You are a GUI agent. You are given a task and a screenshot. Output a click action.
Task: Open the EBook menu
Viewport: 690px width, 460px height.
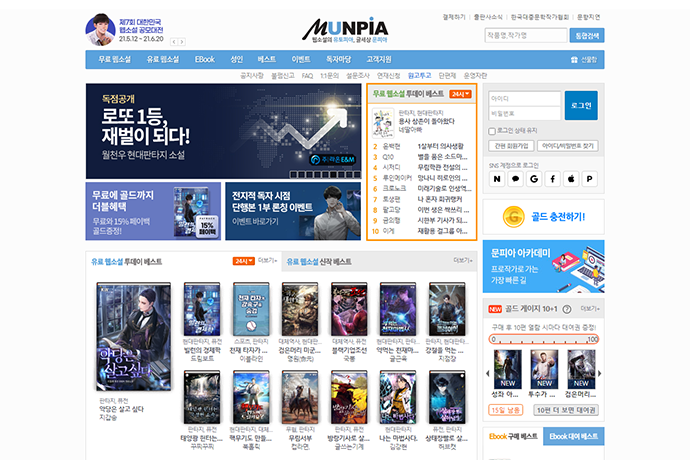tap(205, 59)
